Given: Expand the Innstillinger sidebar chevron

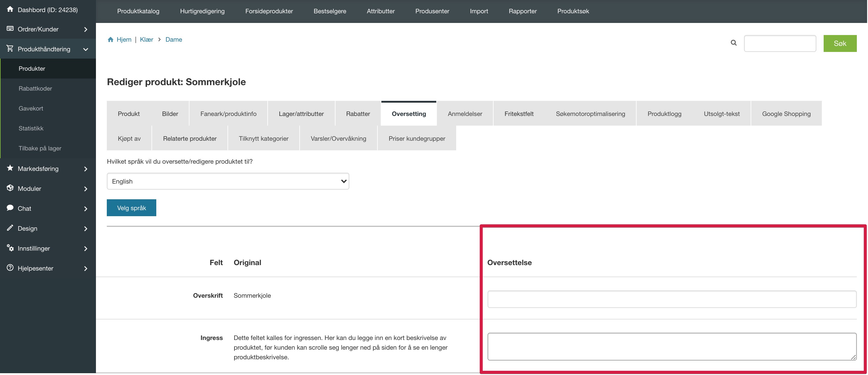Looking at the screenshot, I should click(x=86, y=248).
